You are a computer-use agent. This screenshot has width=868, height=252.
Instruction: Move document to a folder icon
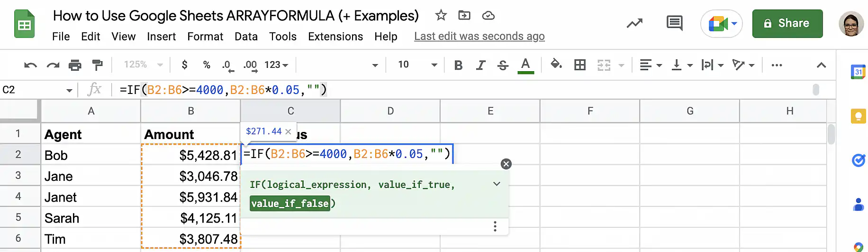(464, 15)
